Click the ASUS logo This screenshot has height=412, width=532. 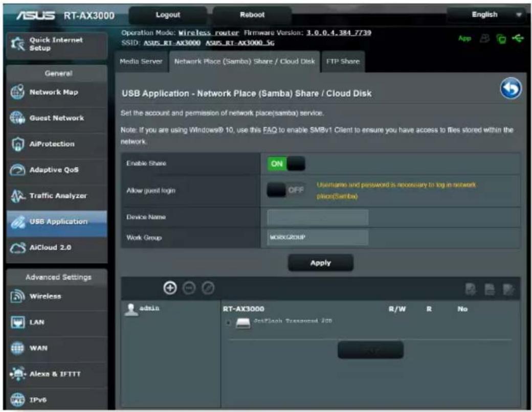pyautogui.click(x=35, y=15)
